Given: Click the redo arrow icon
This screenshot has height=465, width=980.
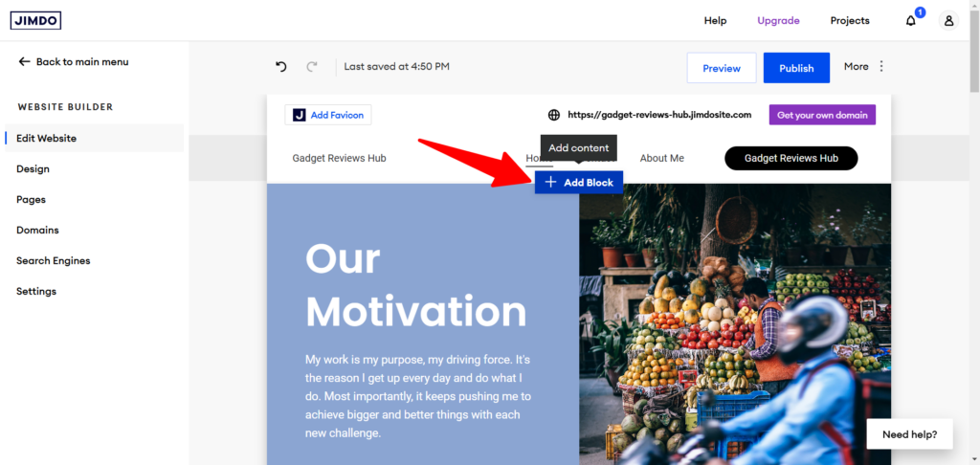Looking at the screenshot, I should (x=311, y=67).
